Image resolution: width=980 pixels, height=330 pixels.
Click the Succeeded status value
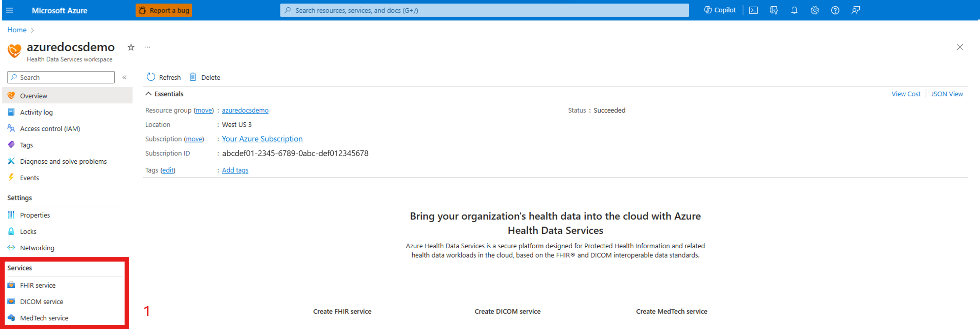coord(610,110)
